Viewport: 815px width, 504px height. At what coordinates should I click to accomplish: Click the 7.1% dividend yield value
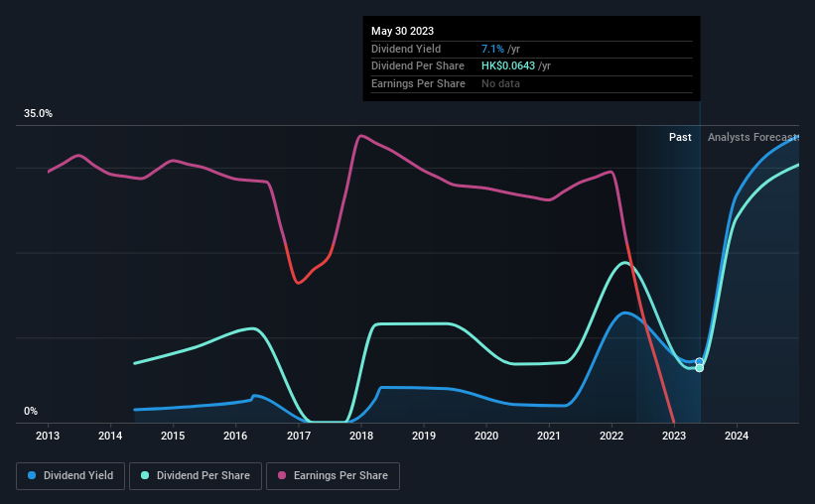point(492,49)
